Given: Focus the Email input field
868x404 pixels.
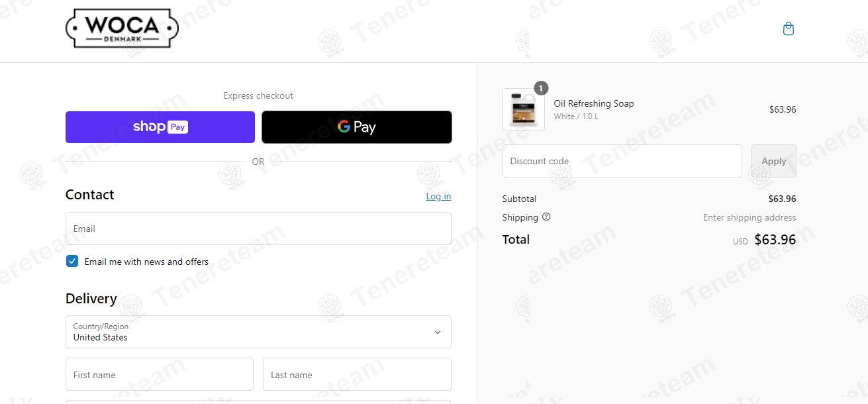Looking at the screenshot, I should tap(258, 228).
